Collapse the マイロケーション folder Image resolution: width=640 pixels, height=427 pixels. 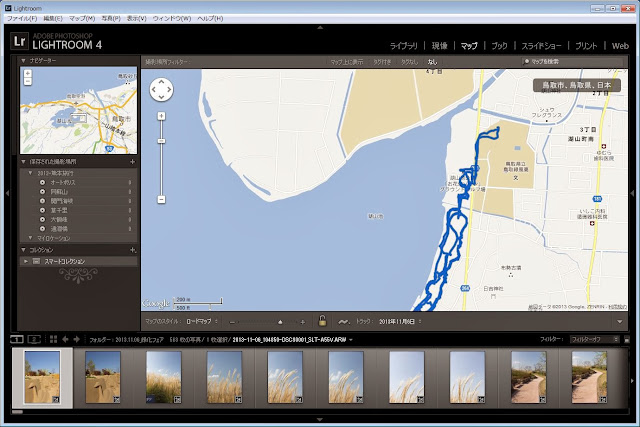tap(31, 238)
